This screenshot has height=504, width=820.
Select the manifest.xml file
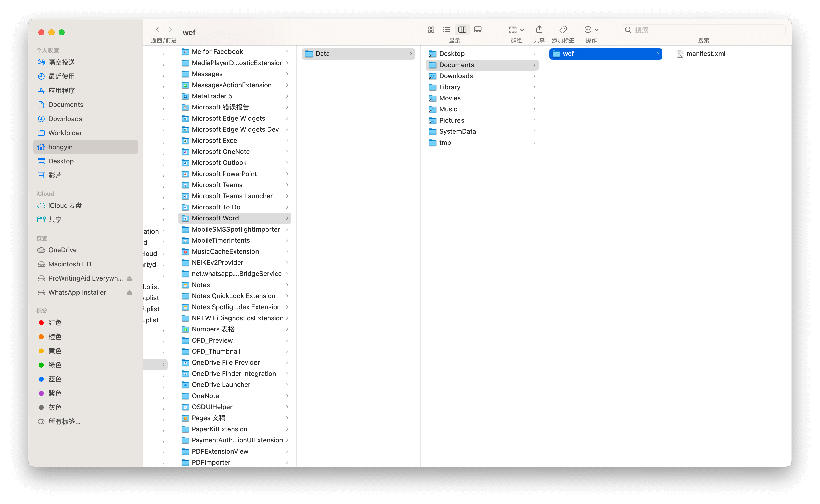[x=730, y=54]
